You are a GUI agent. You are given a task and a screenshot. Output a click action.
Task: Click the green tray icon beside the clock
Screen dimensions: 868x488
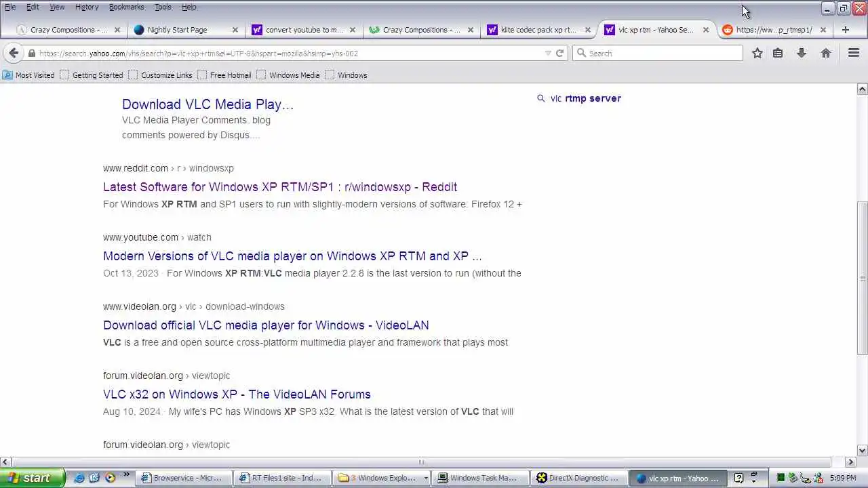point(781,478)
